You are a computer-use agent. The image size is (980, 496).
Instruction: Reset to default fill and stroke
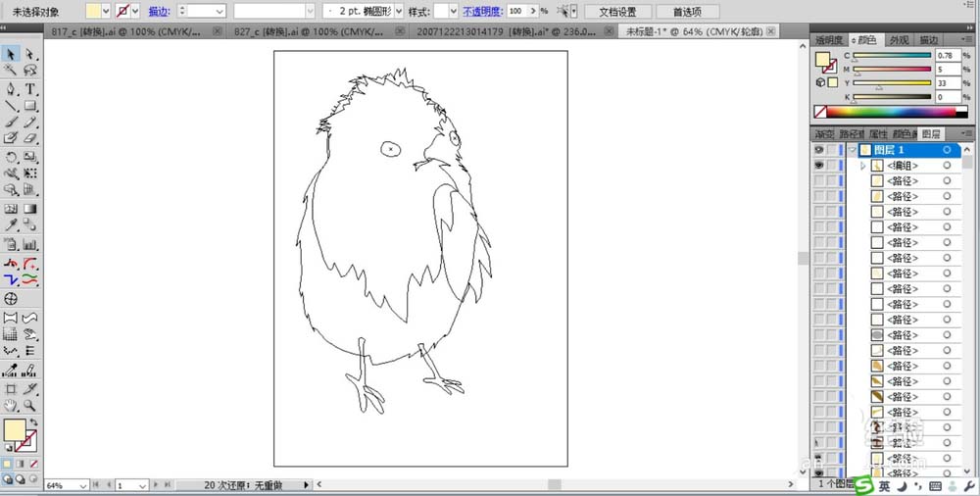pyautogui.click(x=8, y=448)
